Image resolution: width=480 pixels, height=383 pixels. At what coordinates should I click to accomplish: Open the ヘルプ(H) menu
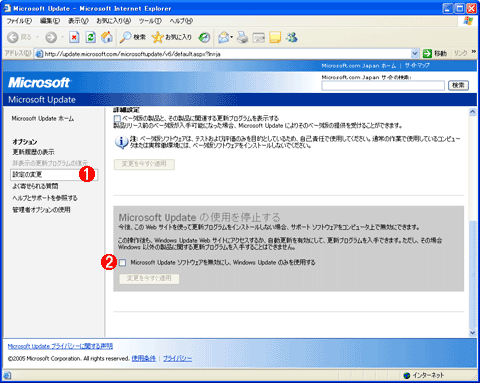(181, 21)
